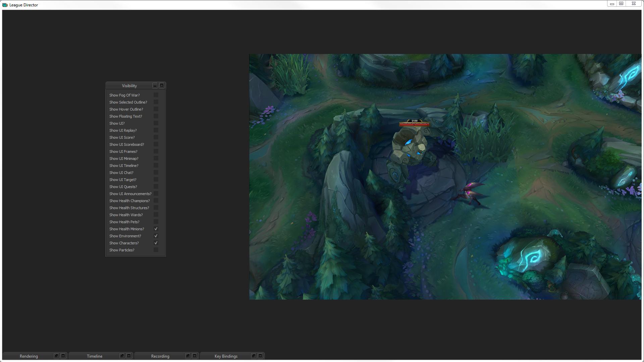Click the expand icon on the Rendering panel

[62, 356]
